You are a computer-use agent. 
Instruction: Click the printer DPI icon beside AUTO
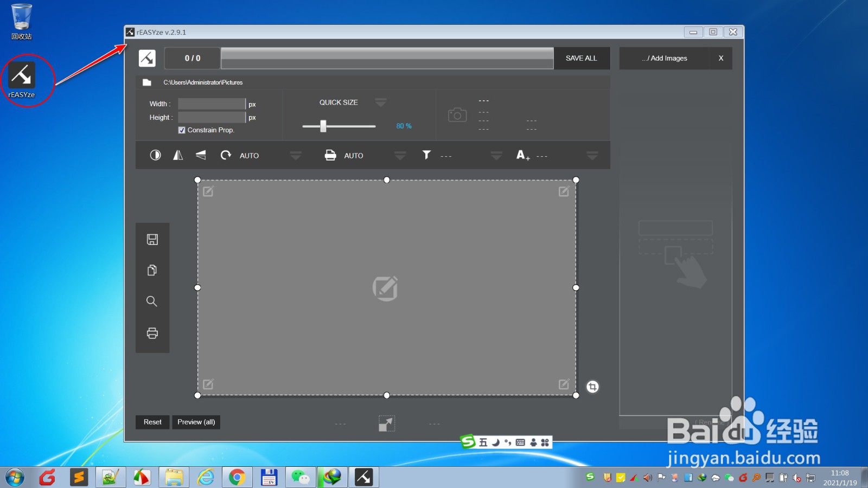[330, 155]
